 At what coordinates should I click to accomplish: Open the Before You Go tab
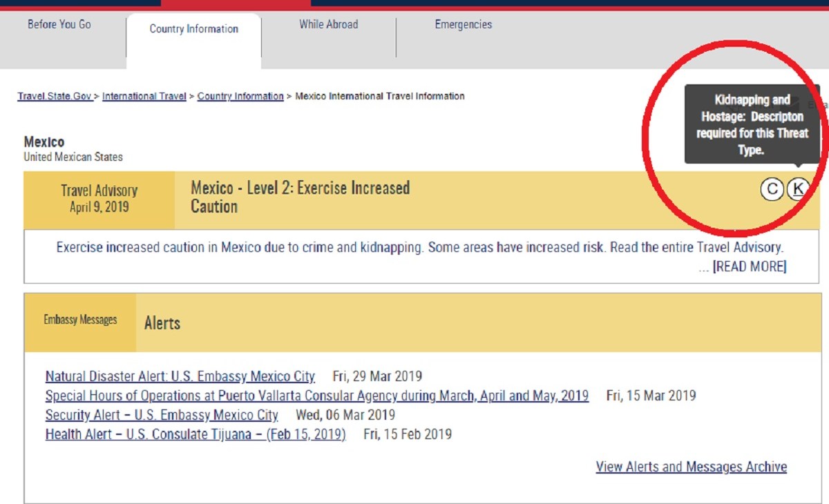click(x=59, y=25)
